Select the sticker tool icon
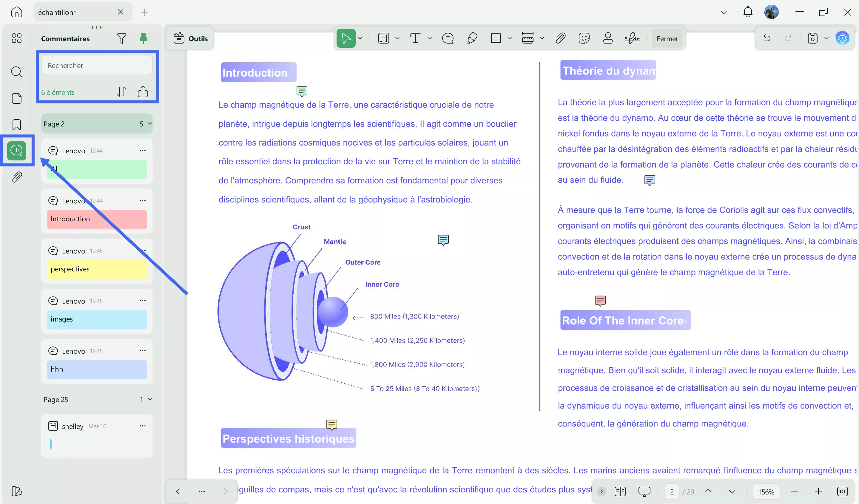The width and height of the screenshot is (859, 504). 584,38
